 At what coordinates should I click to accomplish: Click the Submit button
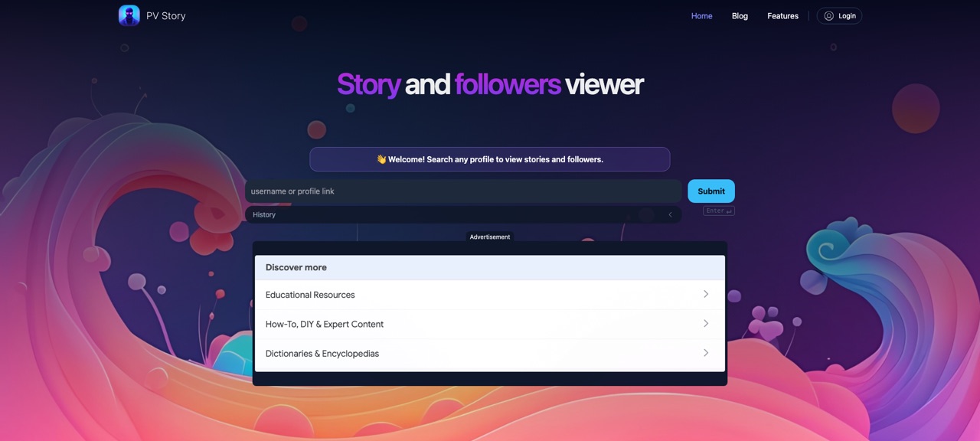(711, 191)
